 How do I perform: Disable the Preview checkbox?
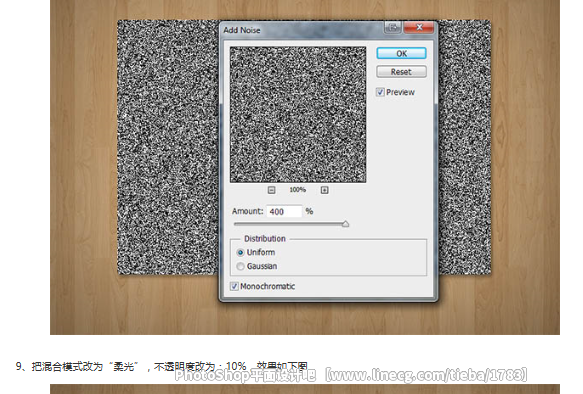(x=380, y=92)
